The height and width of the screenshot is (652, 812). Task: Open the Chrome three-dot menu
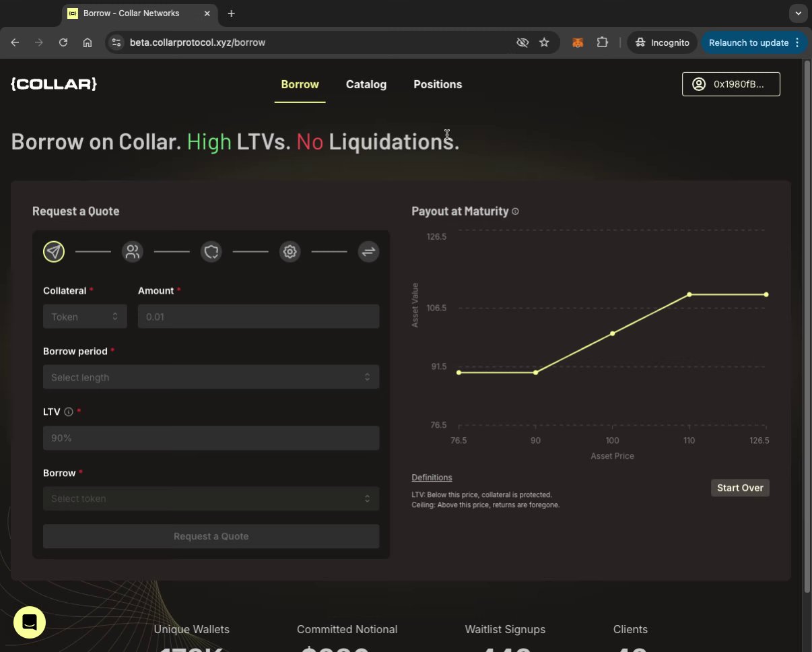(x=797, y=42)
